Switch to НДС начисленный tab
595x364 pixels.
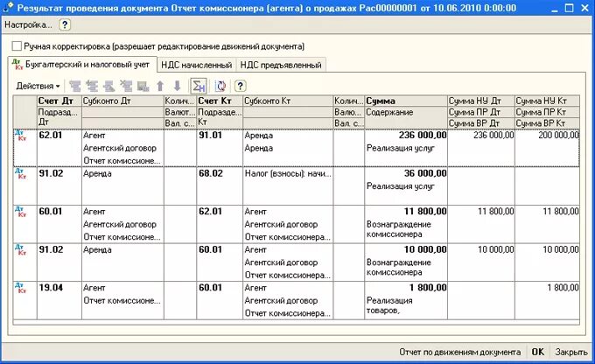tap(196, 66)
